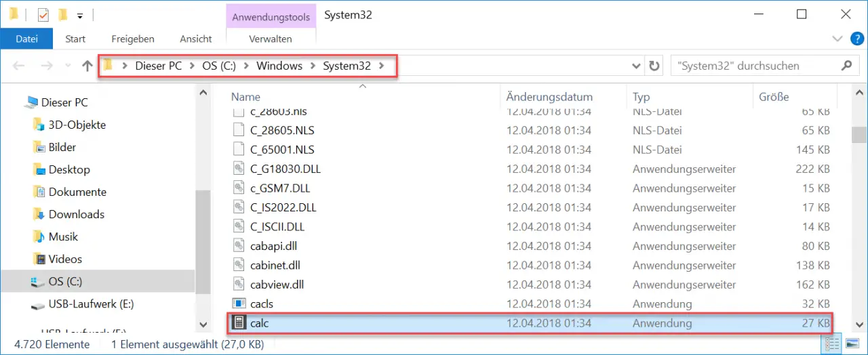Select the Anwendungstools contextual tab

pyautogui.click(x=271, y=17)
